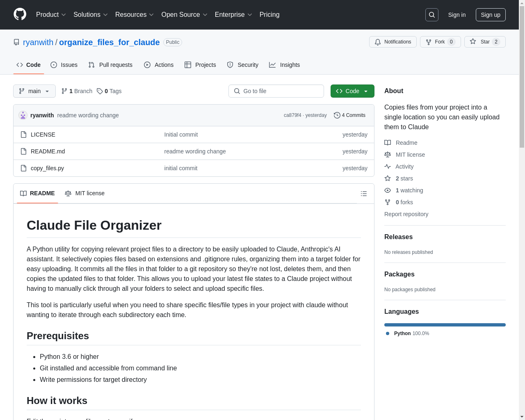
Task: Expand the Enterprise menu
Action: coord(233,15)
